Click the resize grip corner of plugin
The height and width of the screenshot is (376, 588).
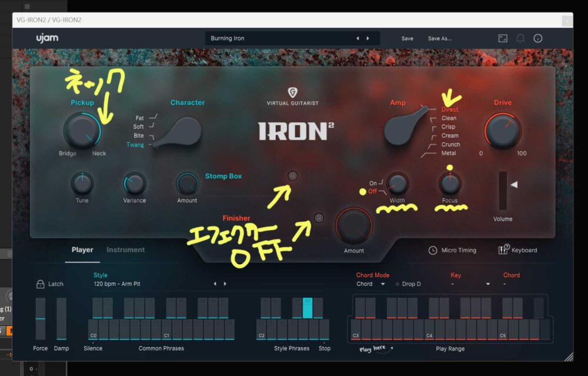coord(569,357)
